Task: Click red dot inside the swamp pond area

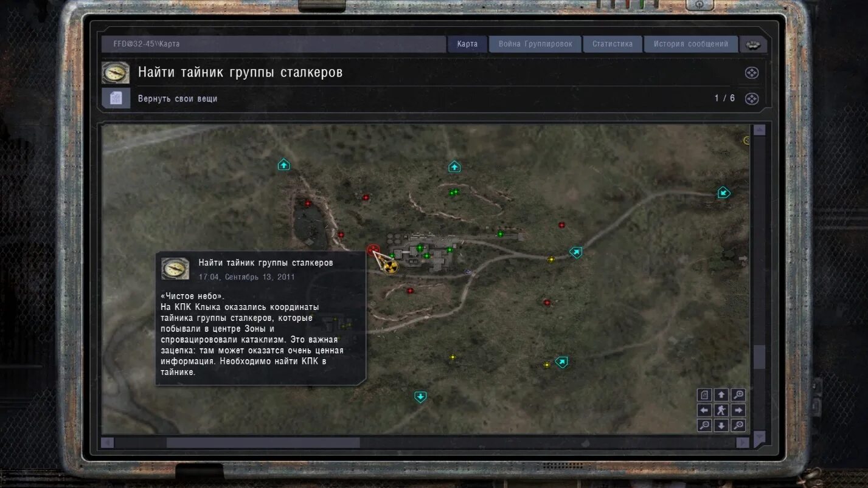Action: (308, 204)
